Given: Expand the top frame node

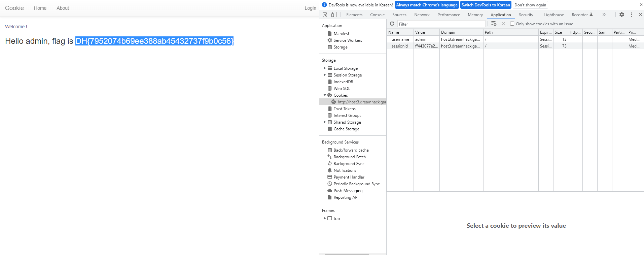Looking at the screenshot, I should click(x=325, y=218).
